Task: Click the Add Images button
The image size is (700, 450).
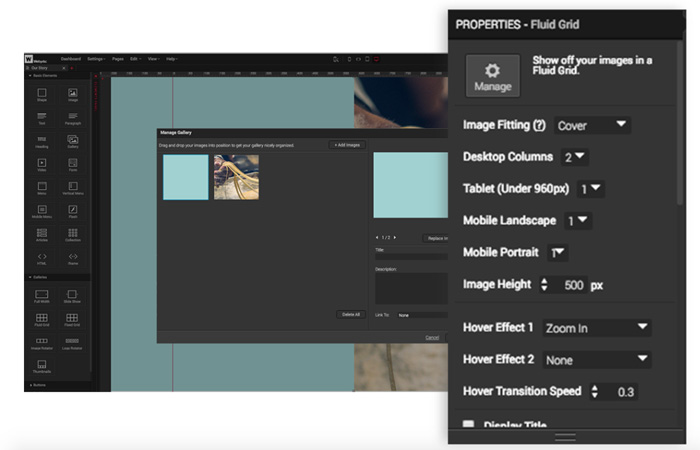Action: pyautogui.click(x=348, y=145)
